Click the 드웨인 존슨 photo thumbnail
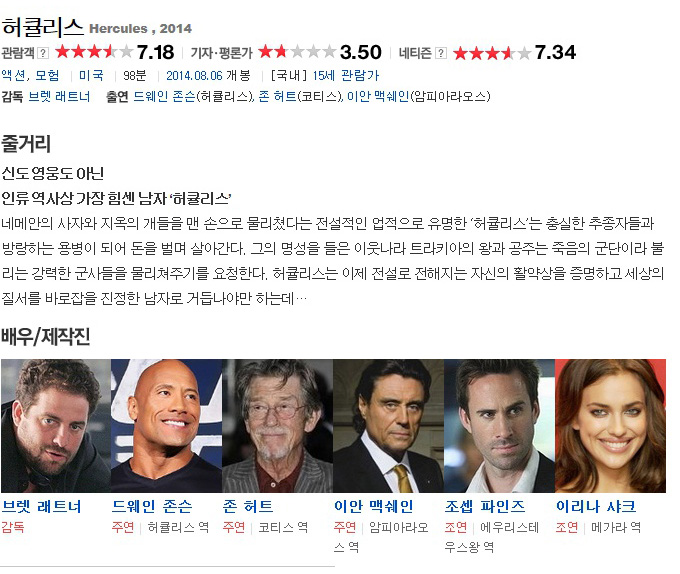Screen dimensions: 680x574 point(167,426)
